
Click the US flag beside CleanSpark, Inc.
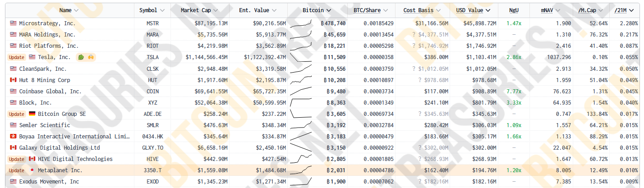point(13,69)
